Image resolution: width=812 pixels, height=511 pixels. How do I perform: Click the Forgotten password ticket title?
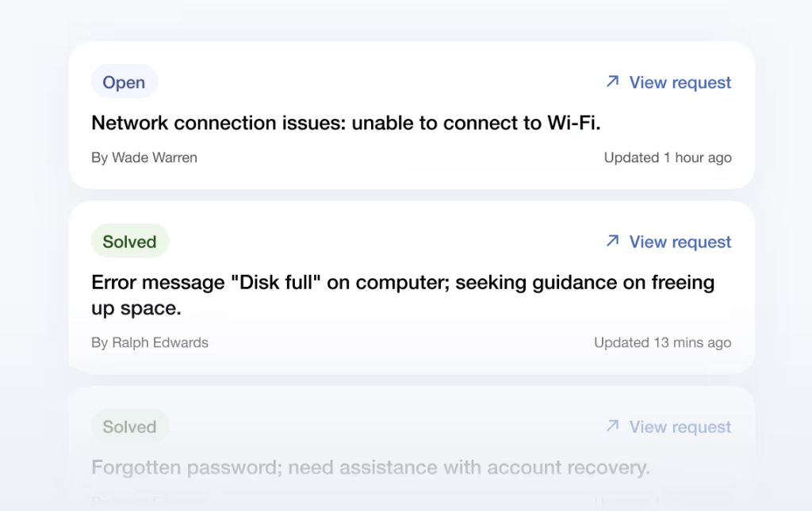[370, 467]
